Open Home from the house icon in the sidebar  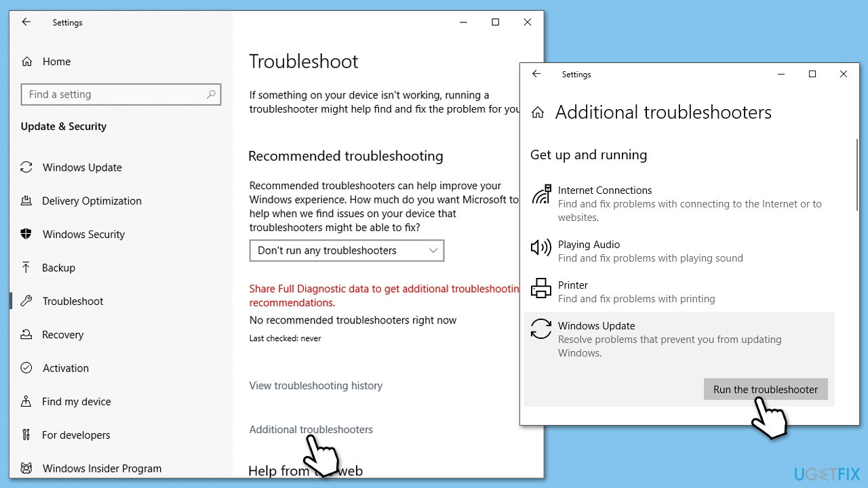[x=26, y=62]
